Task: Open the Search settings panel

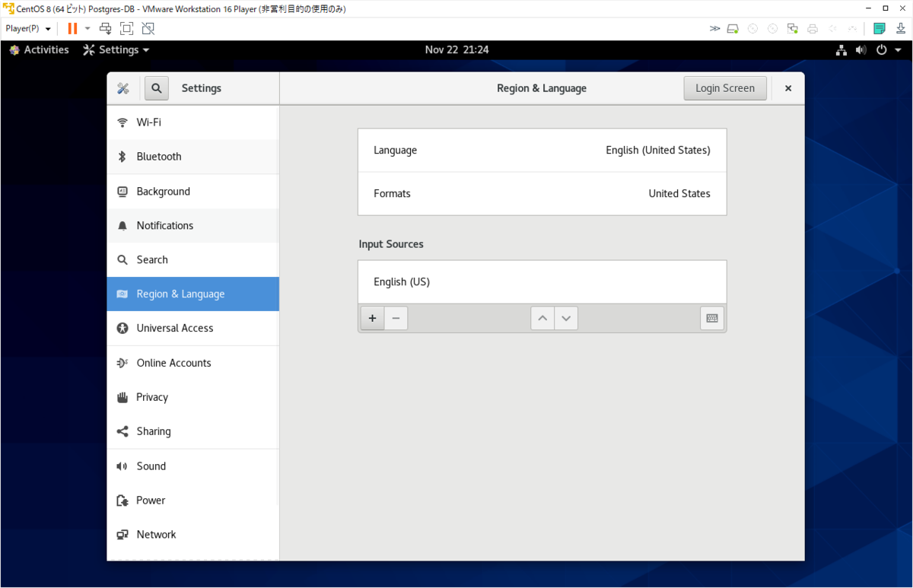Action: click(193, 260)
